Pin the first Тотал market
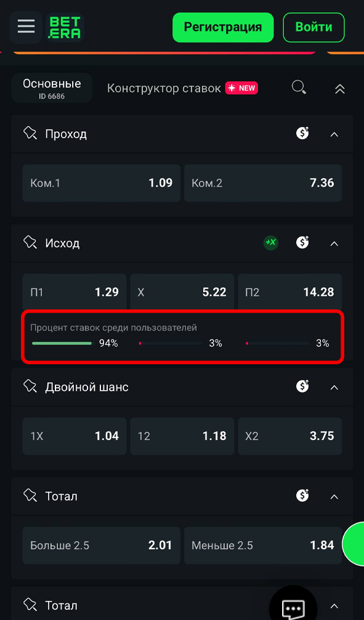This screenshot has height=620, width=364. point(30,496)
